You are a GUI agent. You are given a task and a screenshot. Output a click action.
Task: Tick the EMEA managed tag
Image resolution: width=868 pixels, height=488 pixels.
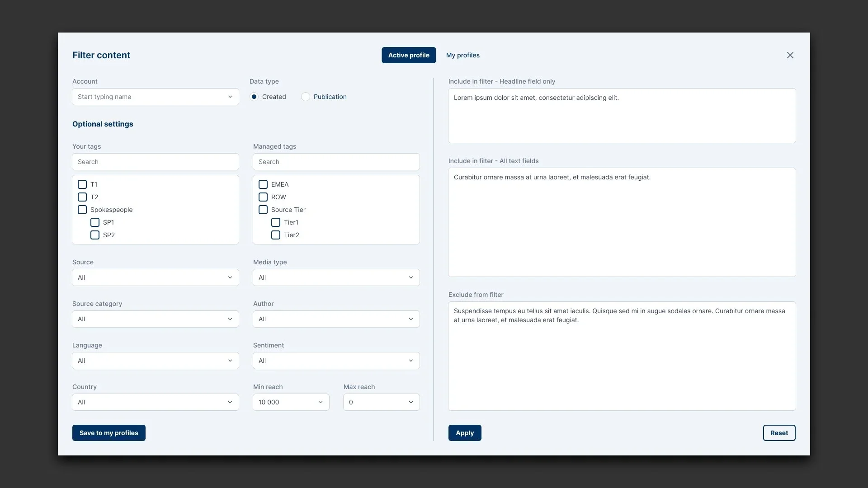pos(263,184)
